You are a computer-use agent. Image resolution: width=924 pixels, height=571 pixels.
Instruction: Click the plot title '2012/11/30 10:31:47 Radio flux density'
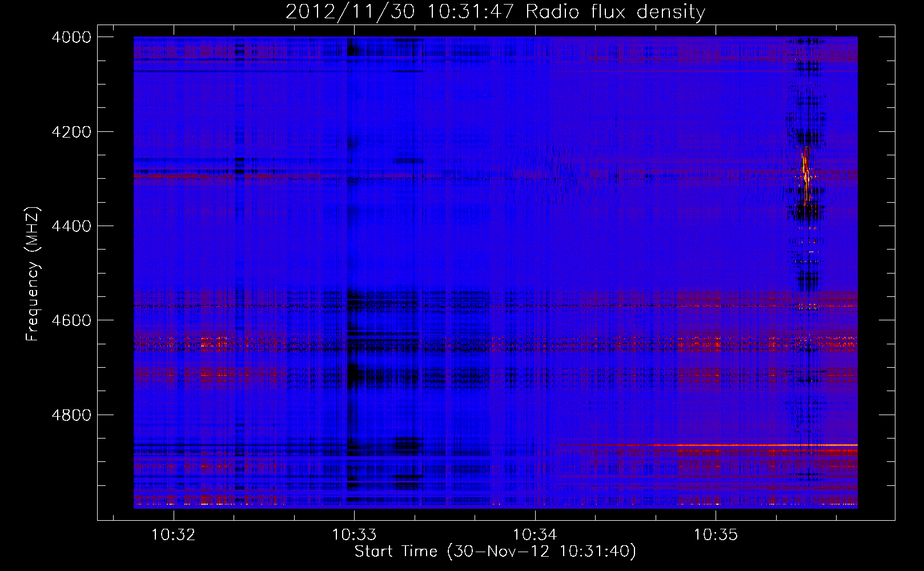[x=495, y=11]
